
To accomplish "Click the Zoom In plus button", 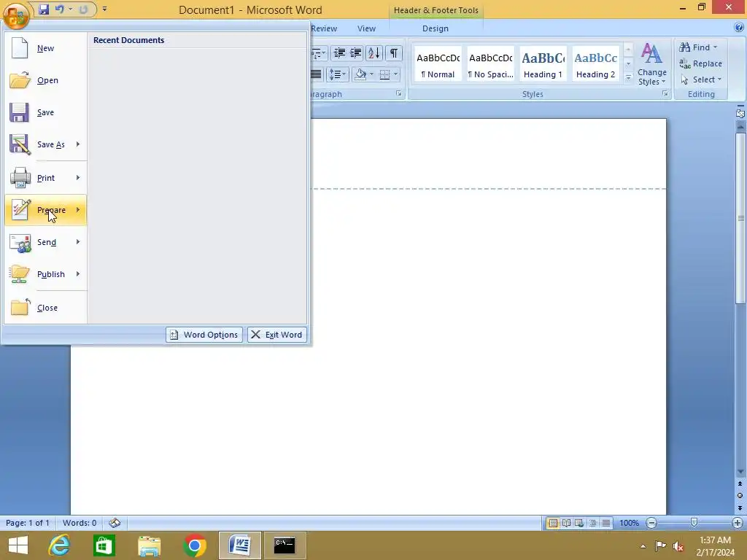I will pos(738,523).
